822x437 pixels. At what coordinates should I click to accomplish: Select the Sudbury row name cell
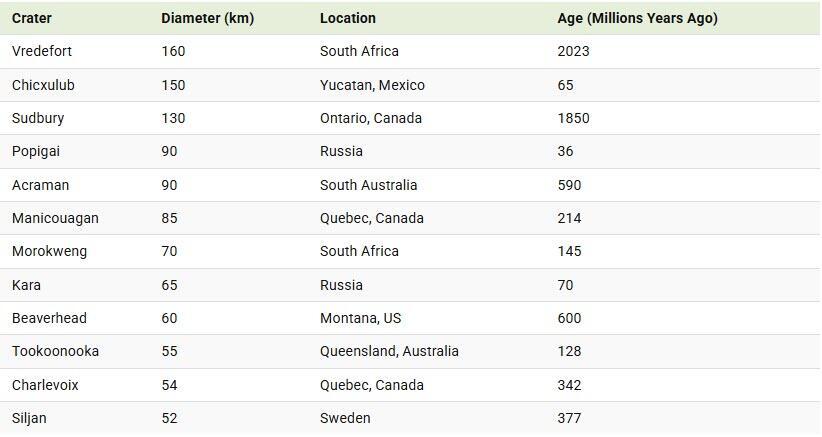point(38,118)
